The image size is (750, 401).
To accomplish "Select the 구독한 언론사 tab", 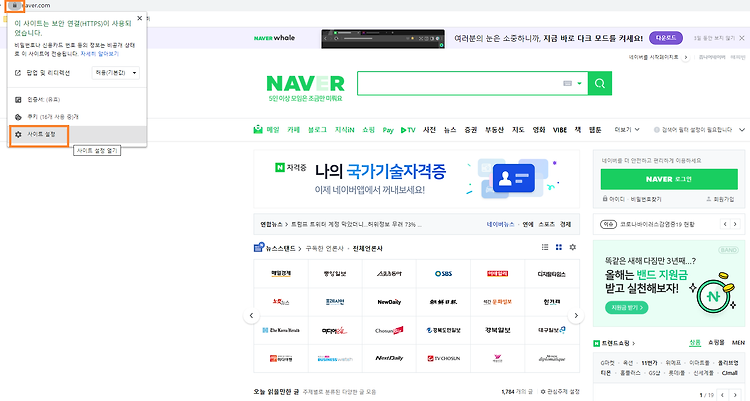I will click(x=324, y=248).
